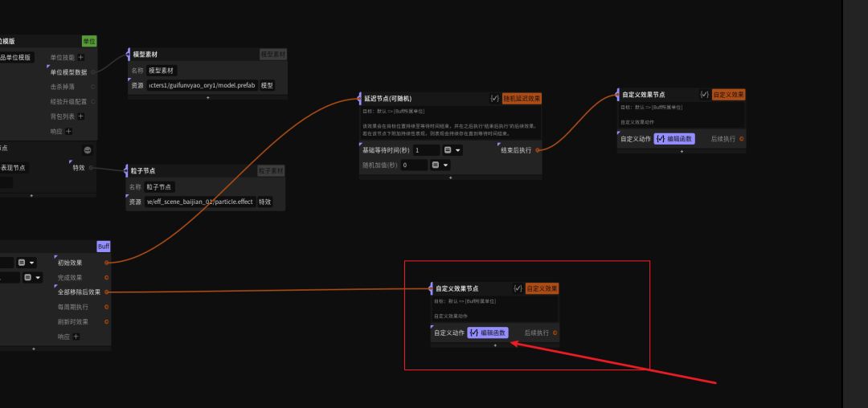
Task: Click the 模型素材 node title
Action: point(145,55)
